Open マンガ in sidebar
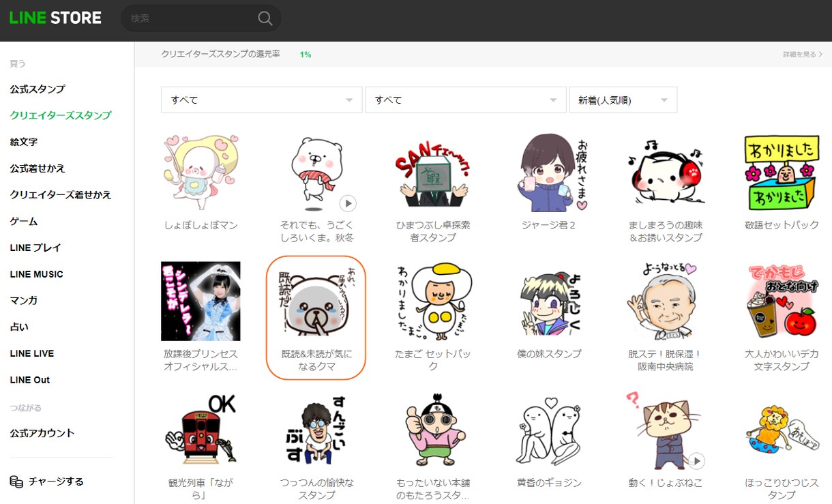This screenshot has width=832, height=504. click(24, 301)
